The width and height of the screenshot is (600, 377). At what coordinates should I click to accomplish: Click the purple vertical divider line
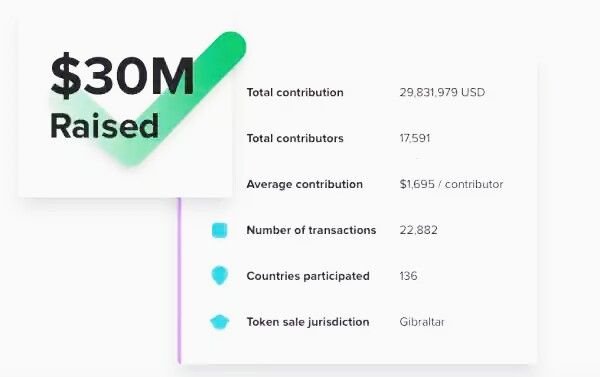coord(179,280)
